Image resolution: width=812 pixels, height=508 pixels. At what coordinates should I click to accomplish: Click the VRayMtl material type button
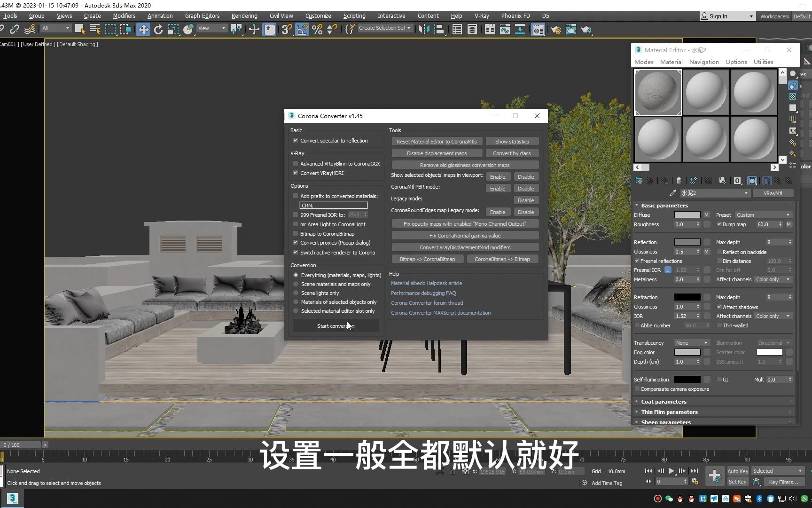773,193
